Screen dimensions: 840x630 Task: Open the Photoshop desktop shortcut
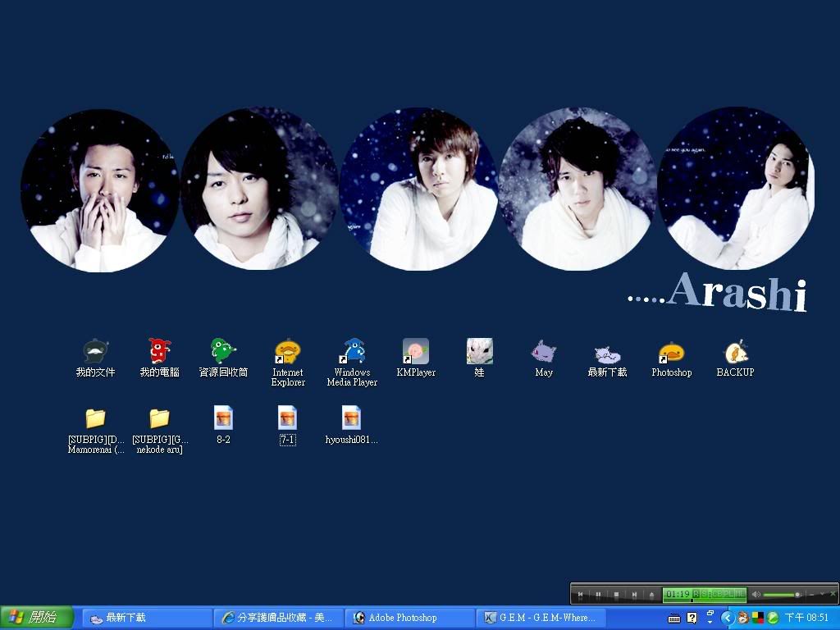click(671, 353)
